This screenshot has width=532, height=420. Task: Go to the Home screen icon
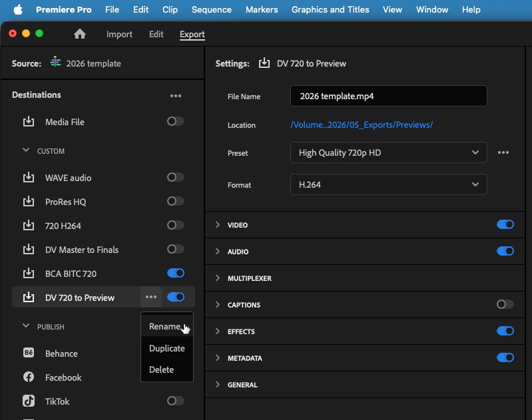[x=80, y=34]
